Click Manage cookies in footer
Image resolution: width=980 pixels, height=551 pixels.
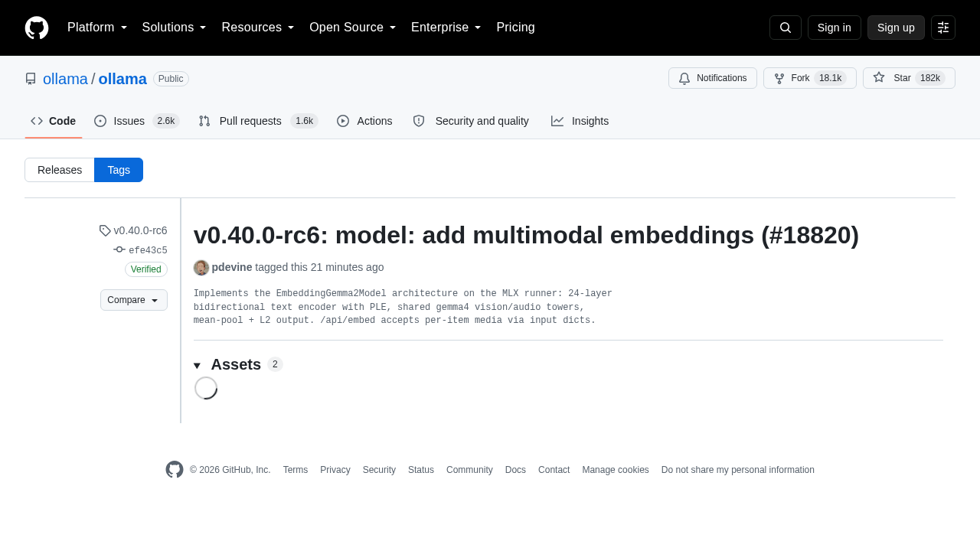point(616,470)
